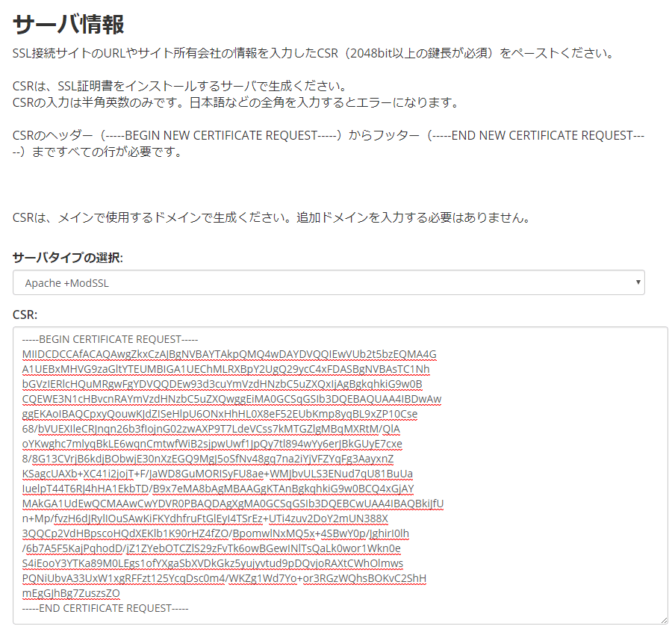
Task: Click the CSR line starting with bGVzIERlcHQuMRgw
Action: 223,384
